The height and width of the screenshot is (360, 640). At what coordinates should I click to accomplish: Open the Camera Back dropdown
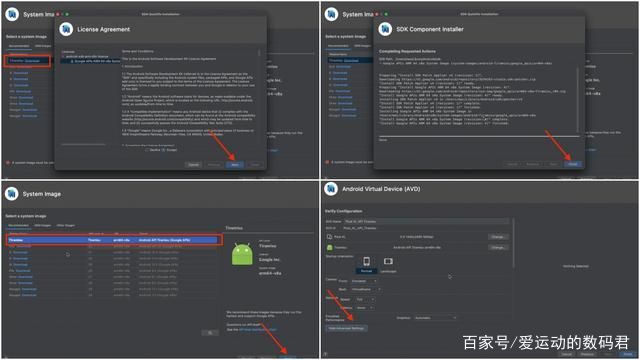tap(366, 289)
